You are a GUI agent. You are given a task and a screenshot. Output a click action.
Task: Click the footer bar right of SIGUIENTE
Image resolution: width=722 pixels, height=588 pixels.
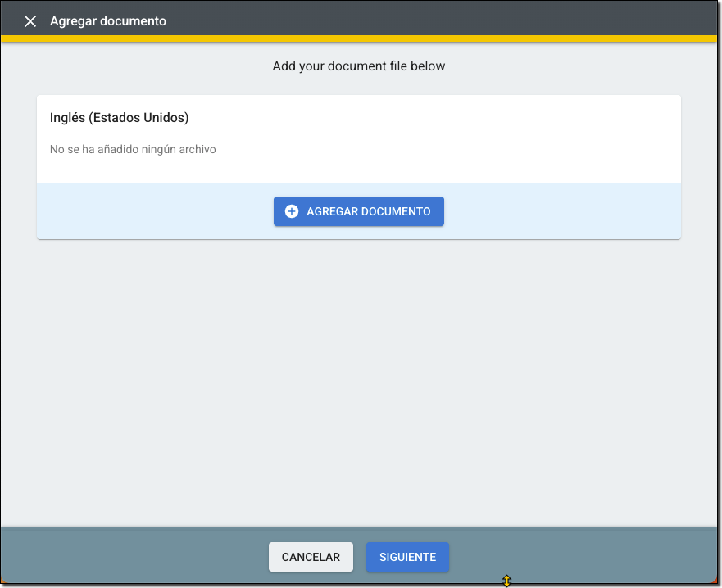pos(582,557)
